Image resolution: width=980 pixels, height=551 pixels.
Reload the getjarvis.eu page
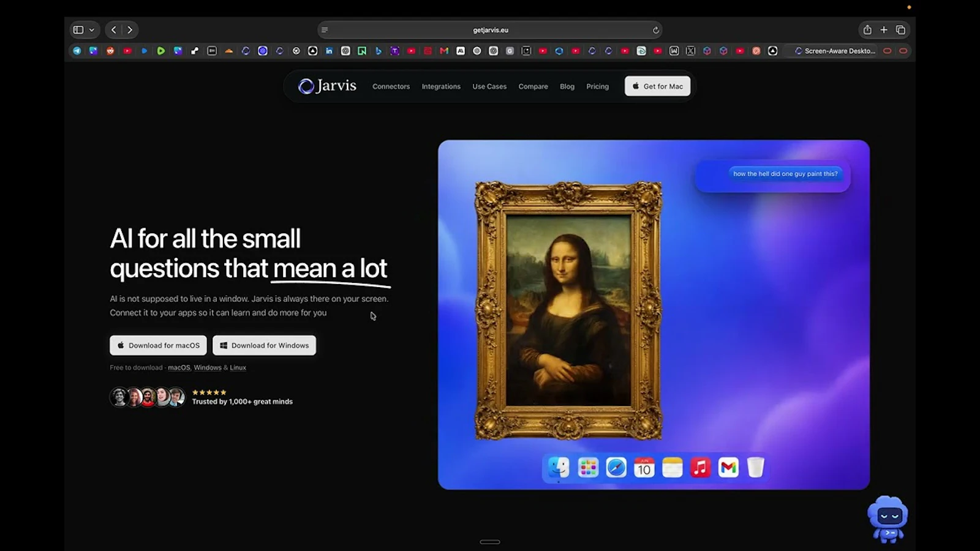tap(655, 30)
